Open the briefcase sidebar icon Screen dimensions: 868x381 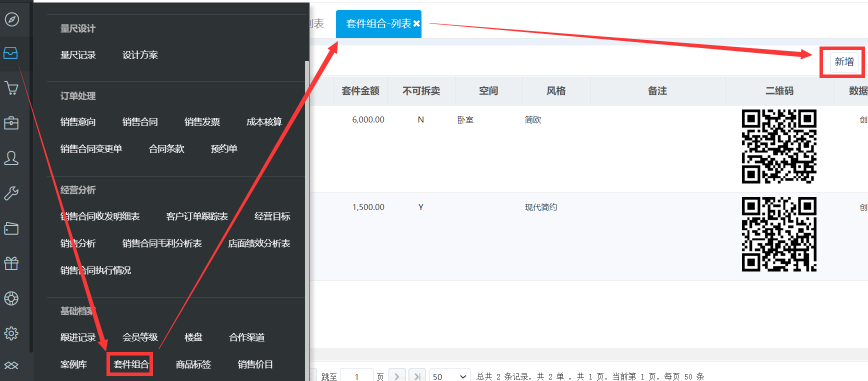[x=11, y=123]
